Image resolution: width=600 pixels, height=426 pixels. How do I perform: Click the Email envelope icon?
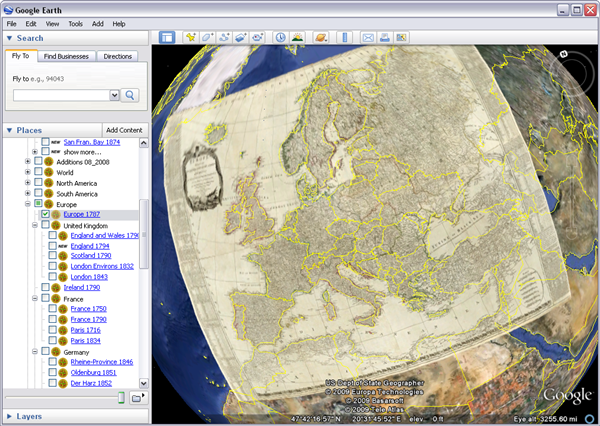tap(368, 38)
